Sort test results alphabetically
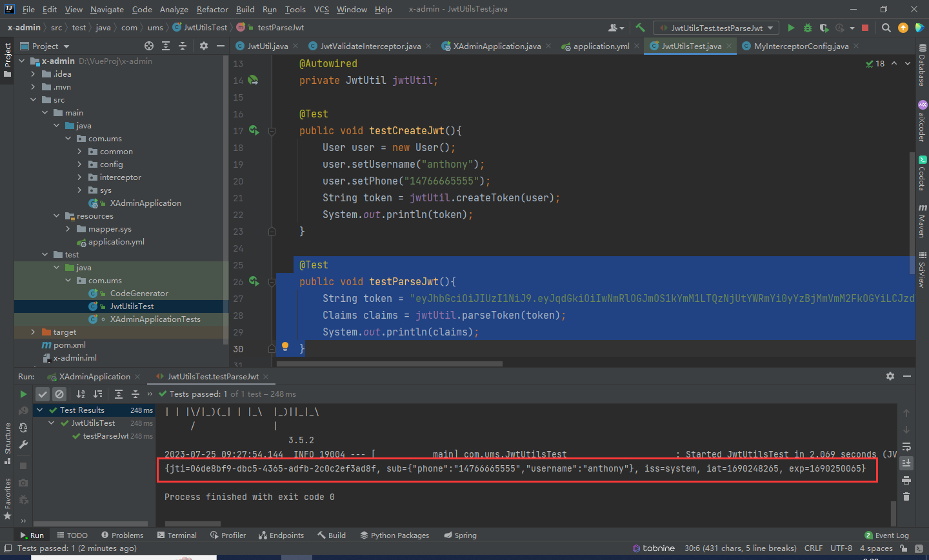The image size is (929, 560). tap(81, 394)
